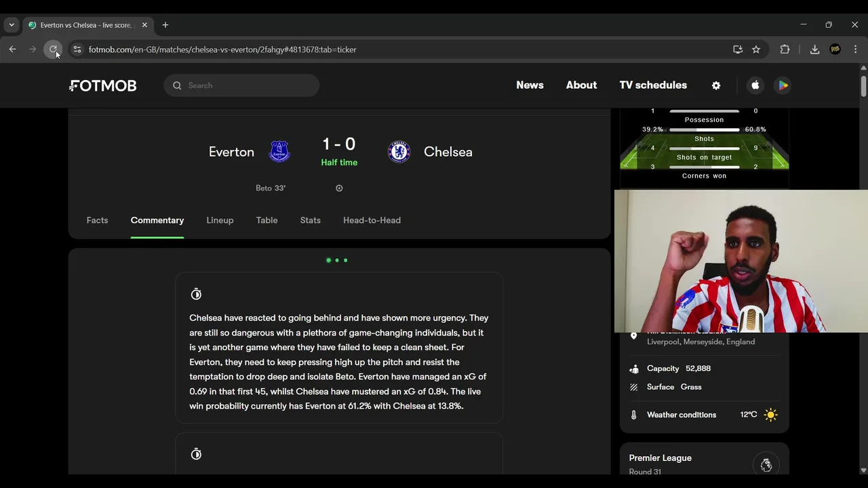Click the page vertical scrollbar
This screenshot has height=488, width=868.
tap(863, 86)
